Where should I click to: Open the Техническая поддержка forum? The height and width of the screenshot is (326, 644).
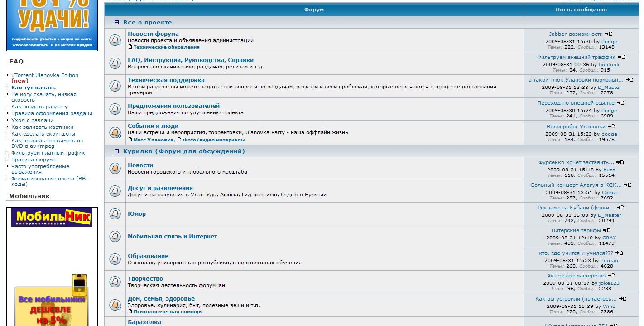[166, 80]
